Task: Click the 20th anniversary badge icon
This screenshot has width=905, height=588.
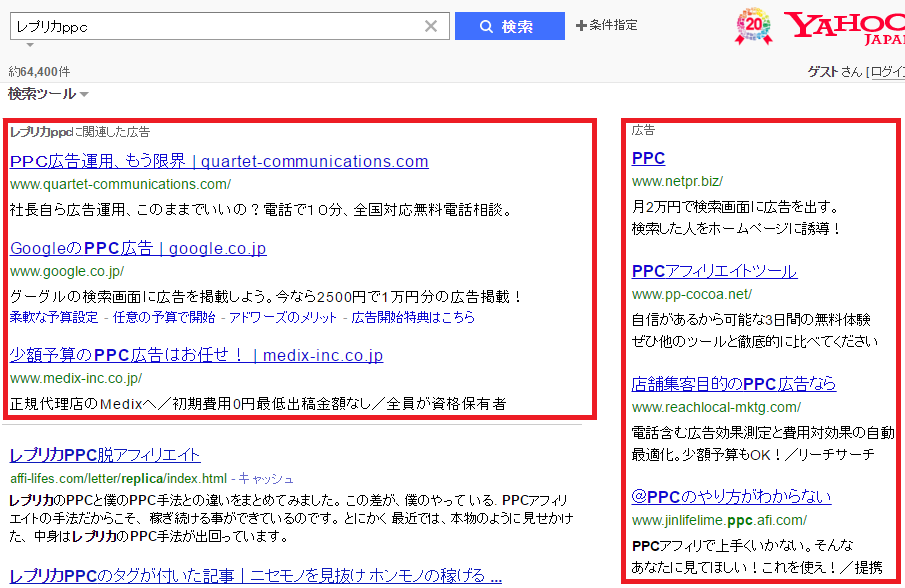Action: [754, 26]
